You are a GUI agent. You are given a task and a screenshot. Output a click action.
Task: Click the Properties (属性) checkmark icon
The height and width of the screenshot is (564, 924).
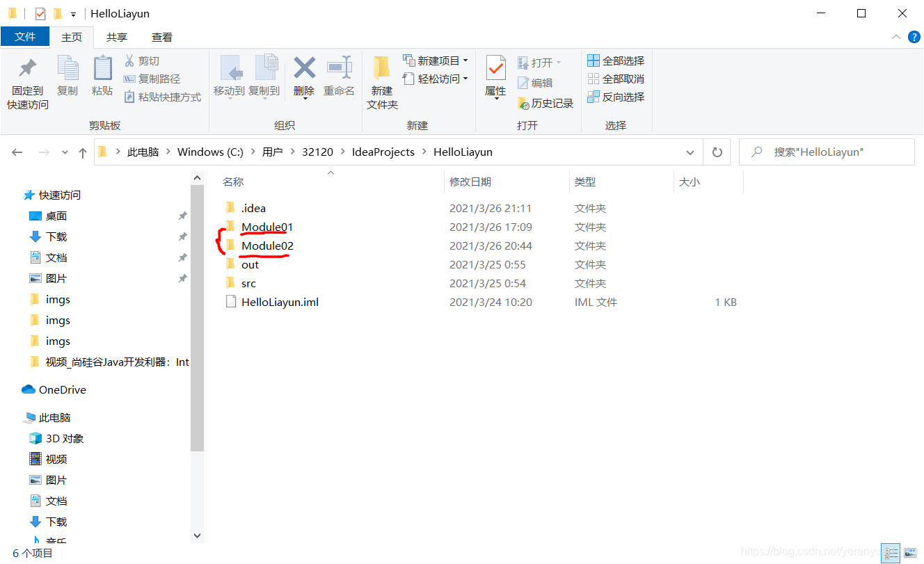coord(495,68)
